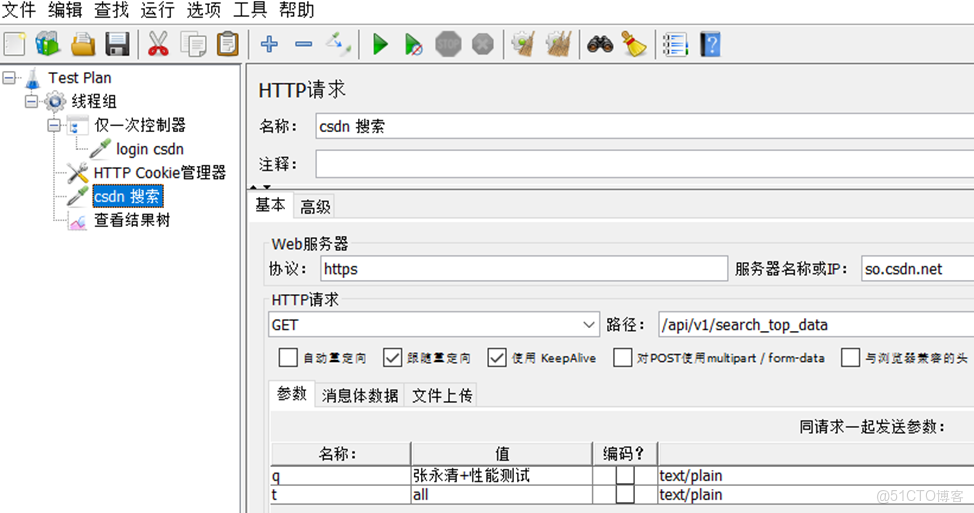Viewport: 974px width, 513px height.
Task: Toggle 使用 KeepAlive checkbox
Action: (496, 358)
